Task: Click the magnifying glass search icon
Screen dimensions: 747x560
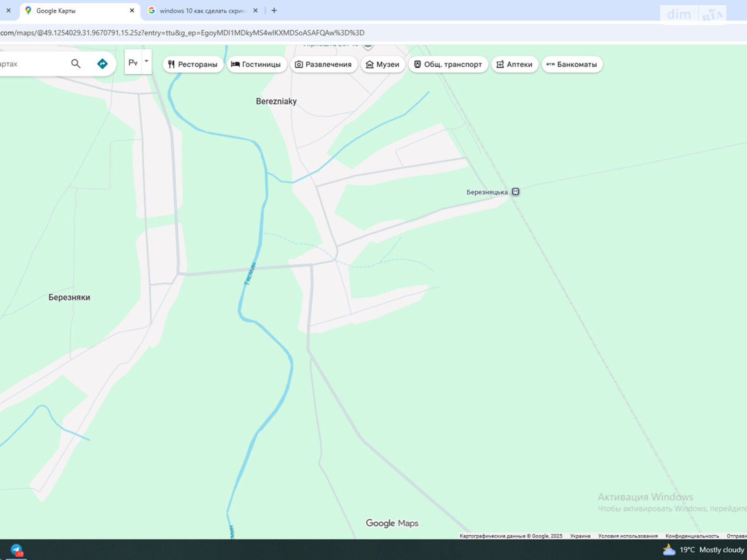Action: pyautogui.click(x=76, y=64)
